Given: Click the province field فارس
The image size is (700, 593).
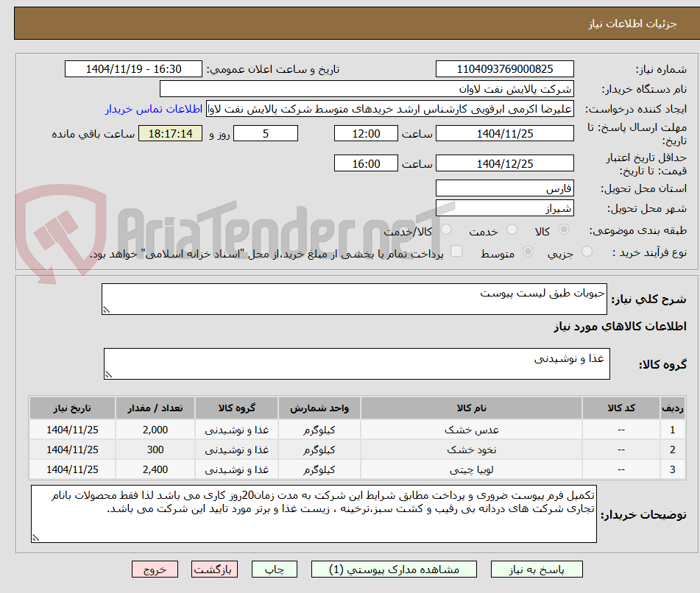Looking at the screenshot, I should (x=504, y=188).
